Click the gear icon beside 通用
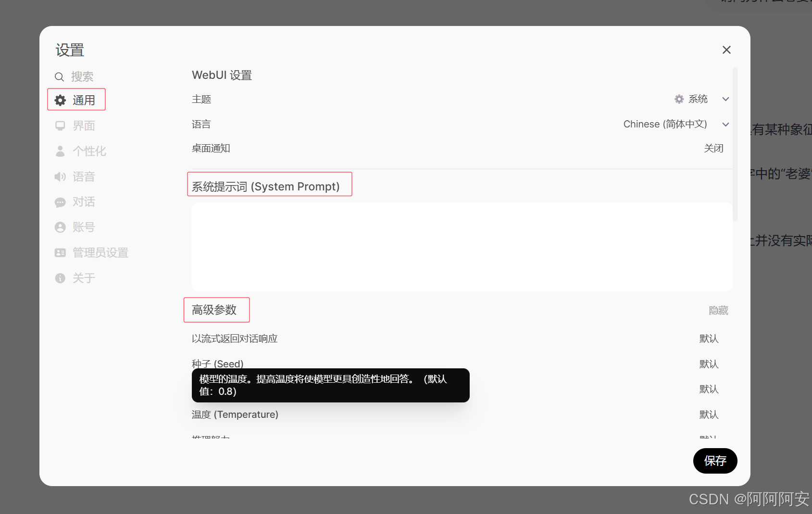This screenshot has height=514, width=812. (x=60, y=100)
